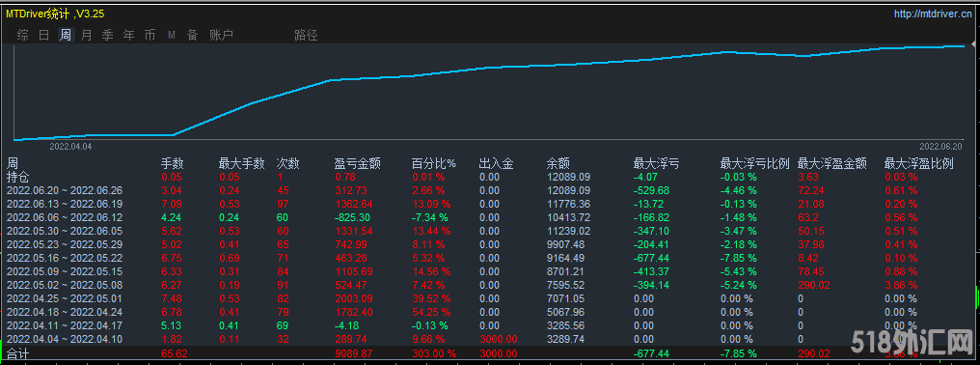Open the 账户 account tab
Image resolution: width=980 pixels, height=365 pixels.
click(221, 35)
